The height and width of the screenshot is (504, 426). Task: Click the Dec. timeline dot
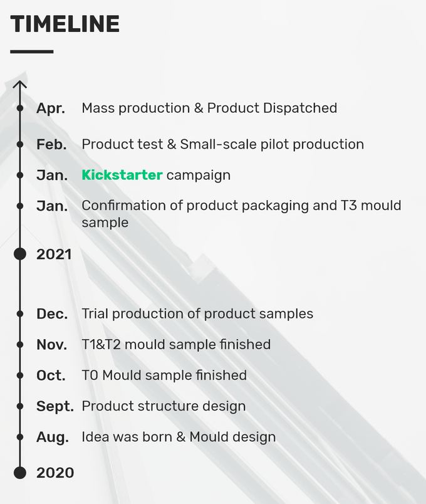(x=20, y=313)
